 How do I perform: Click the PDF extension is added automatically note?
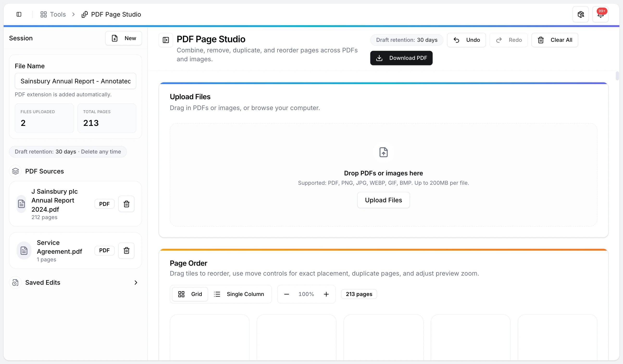pos(63,94)
